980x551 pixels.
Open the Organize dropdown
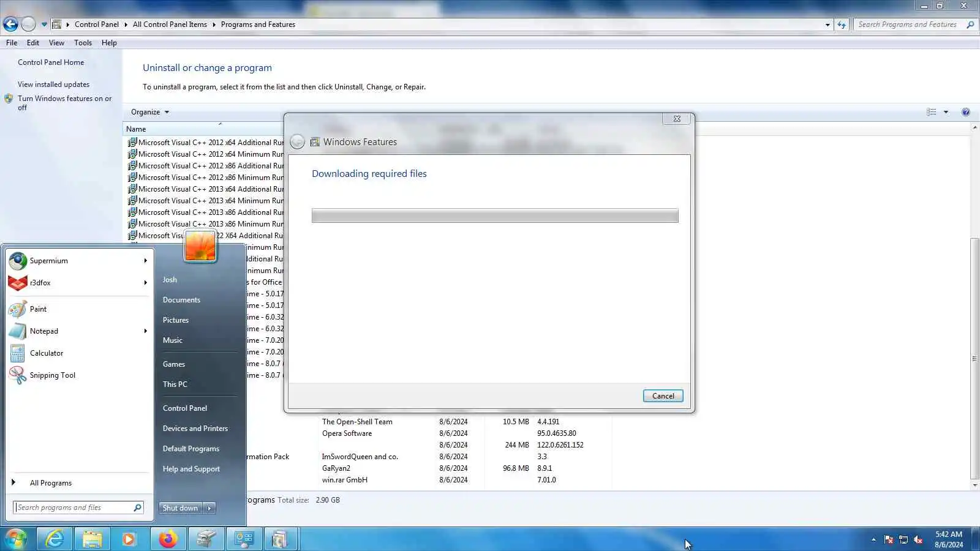(x=150, y=112)
